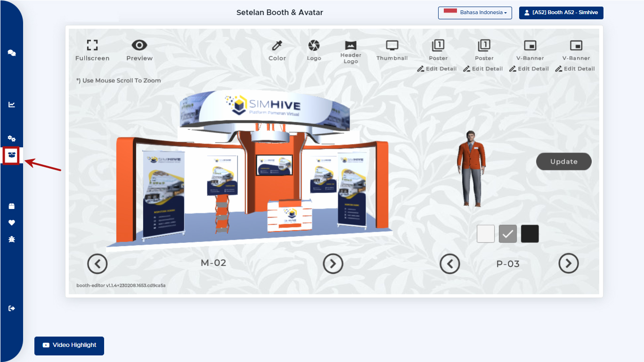Show previous avatar before P-03
The height and width of the screenshot is (362, 644).
pos(450,264)
